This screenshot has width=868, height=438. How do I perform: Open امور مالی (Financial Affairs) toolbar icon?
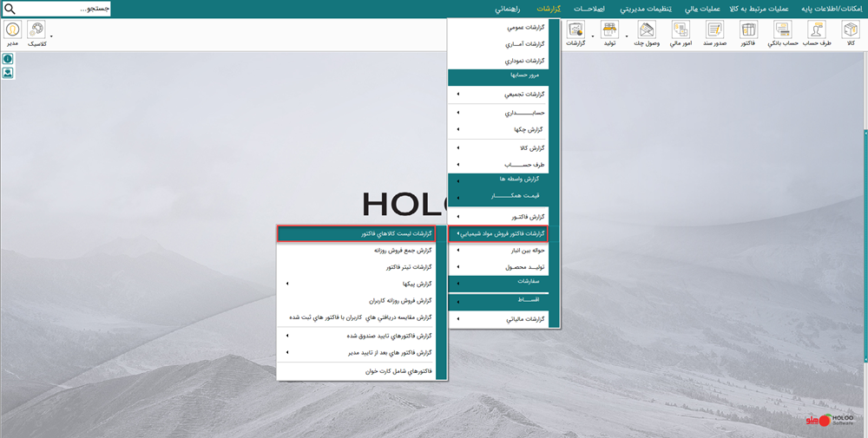pyautogui.click(x=681, y=33)
